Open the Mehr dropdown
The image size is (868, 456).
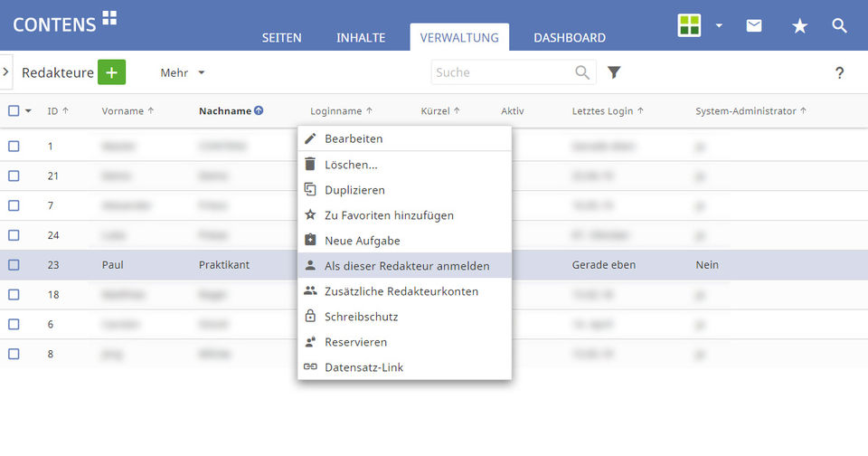pyautogui.click(x=182, y=72)
